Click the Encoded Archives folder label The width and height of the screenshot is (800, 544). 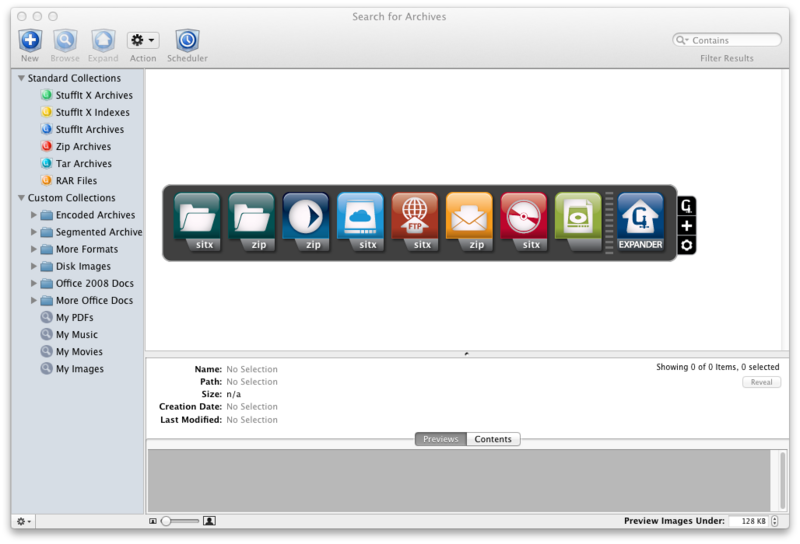(95, 215)
